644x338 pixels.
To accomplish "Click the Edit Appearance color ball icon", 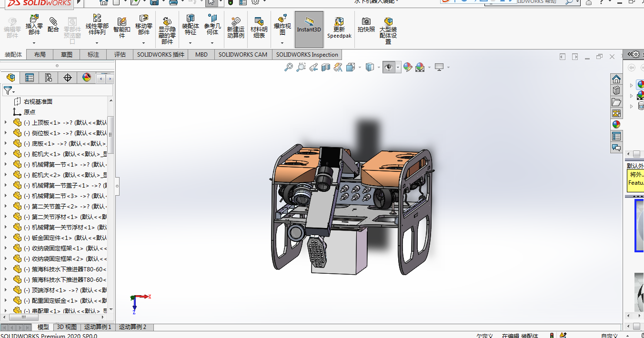I will pos(407,68).
